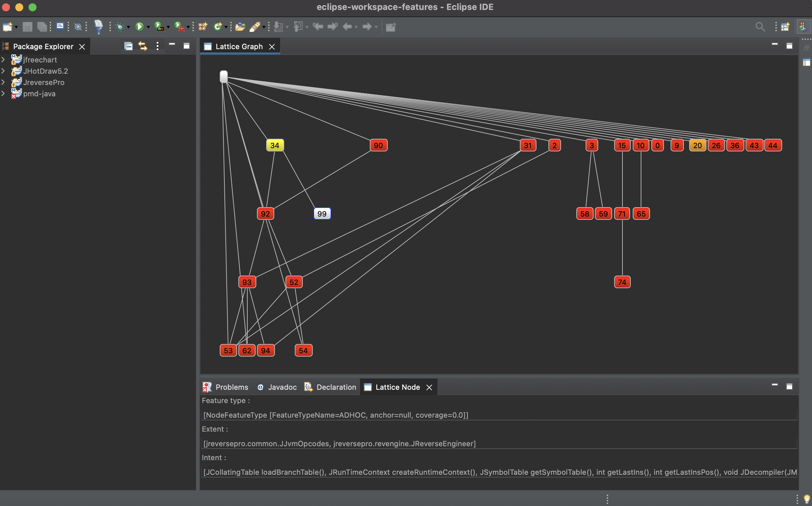Click the Java perspective button

click(803, 27)
